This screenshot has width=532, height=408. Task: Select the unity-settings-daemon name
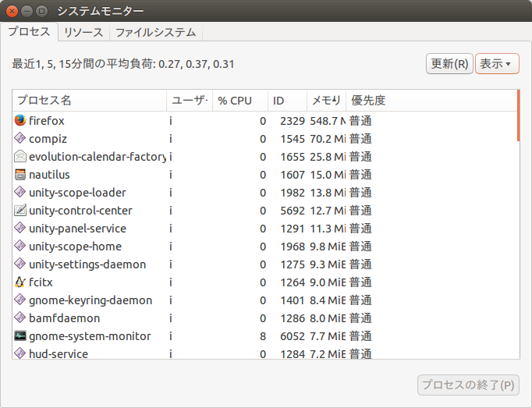pyautogui.click(x=87, y=264)
